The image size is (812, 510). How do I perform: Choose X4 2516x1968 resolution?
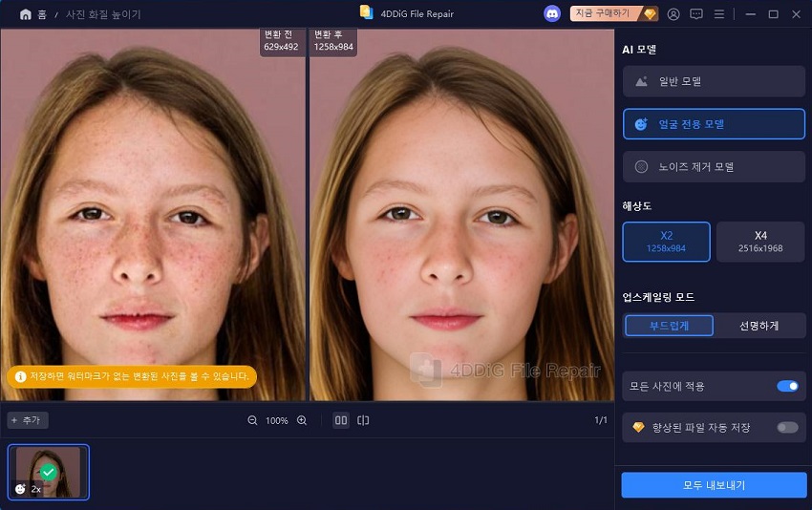coord(760,242)
